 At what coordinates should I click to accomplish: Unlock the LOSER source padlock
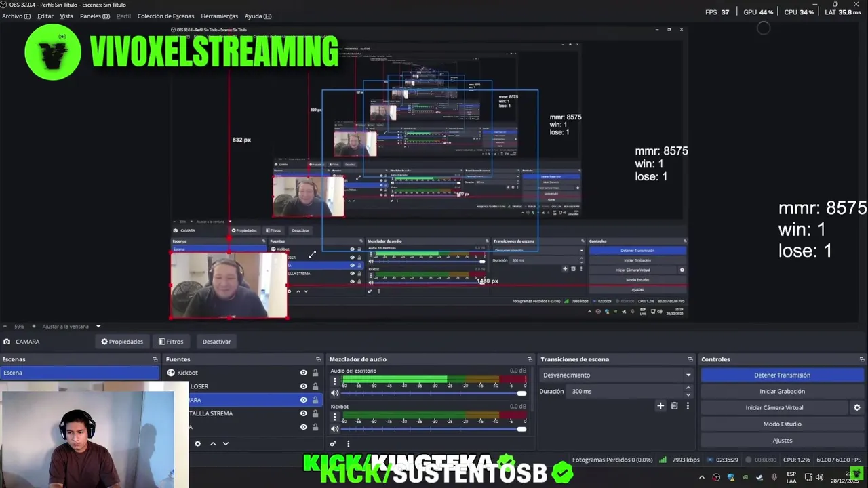(x=315, y=386)
